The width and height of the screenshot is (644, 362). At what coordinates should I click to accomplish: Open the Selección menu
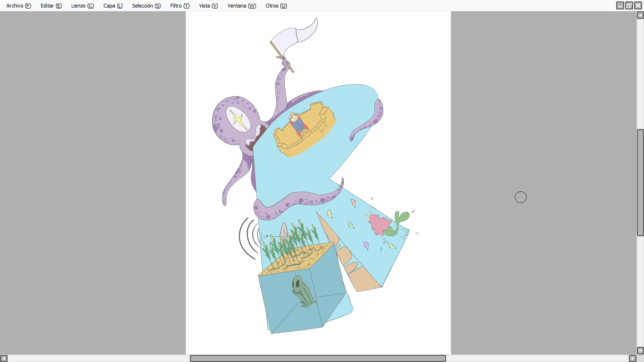coord(146,6)
